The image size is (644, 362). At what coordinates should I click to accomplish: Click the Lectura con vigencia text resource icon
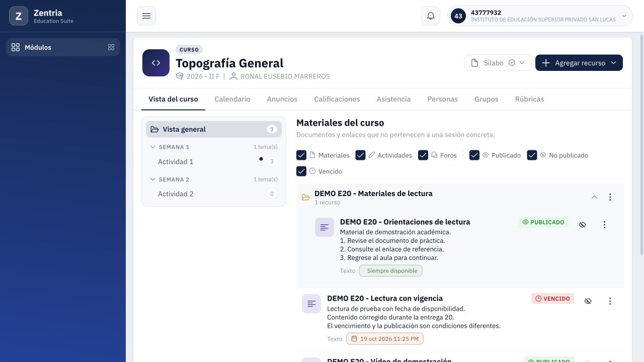click(x=311, y=304)
